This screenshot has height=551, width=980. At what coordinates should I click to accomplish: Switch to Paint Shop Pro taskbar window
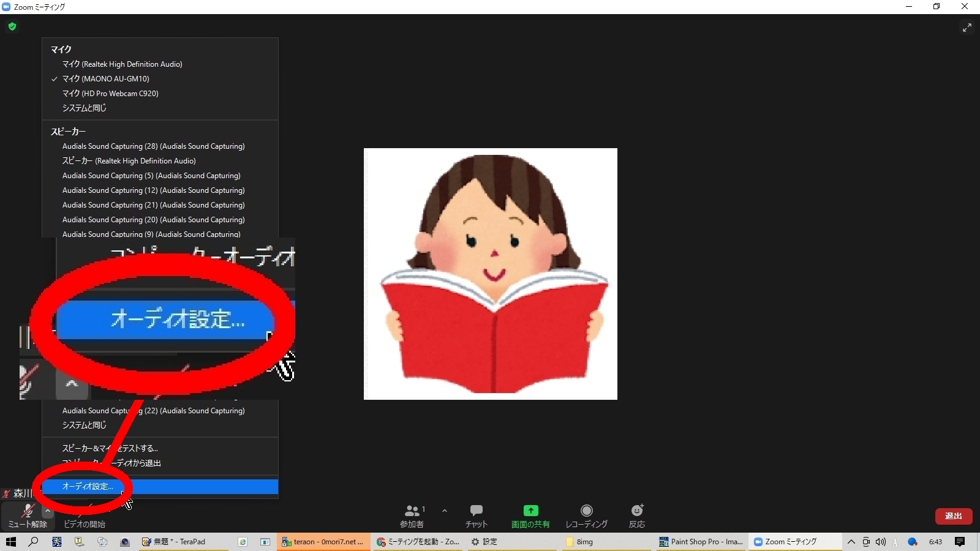pyautogui.click(x=701, y=542)
